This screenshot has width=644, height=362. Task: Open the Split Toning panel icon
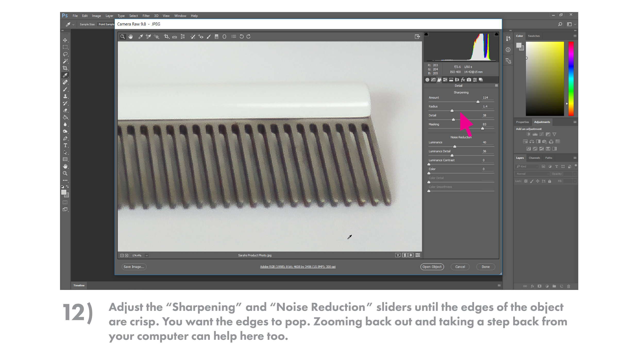pyautogui.click(x=451, y=80)
